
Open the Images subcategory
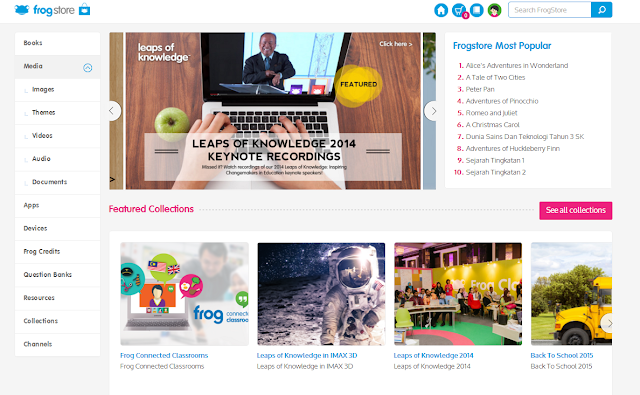tap(58, 90)
